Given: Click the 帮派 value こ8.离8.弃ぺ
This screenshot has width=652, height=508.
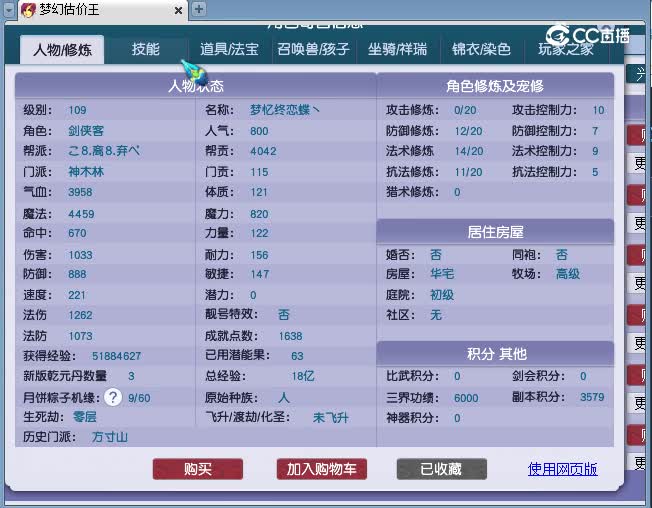Looking at the screenshot, I should (104, 150).
